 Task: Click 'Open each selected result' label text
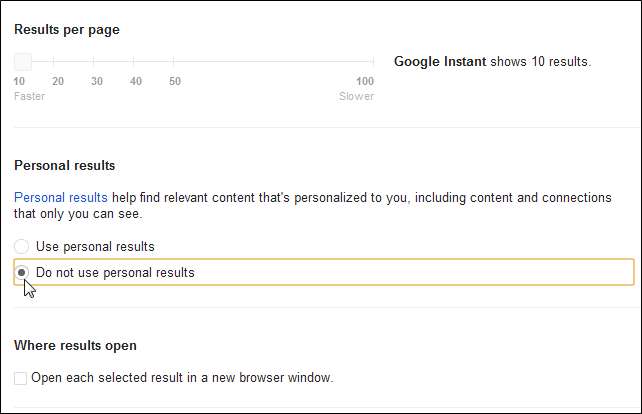coord(181,378)
